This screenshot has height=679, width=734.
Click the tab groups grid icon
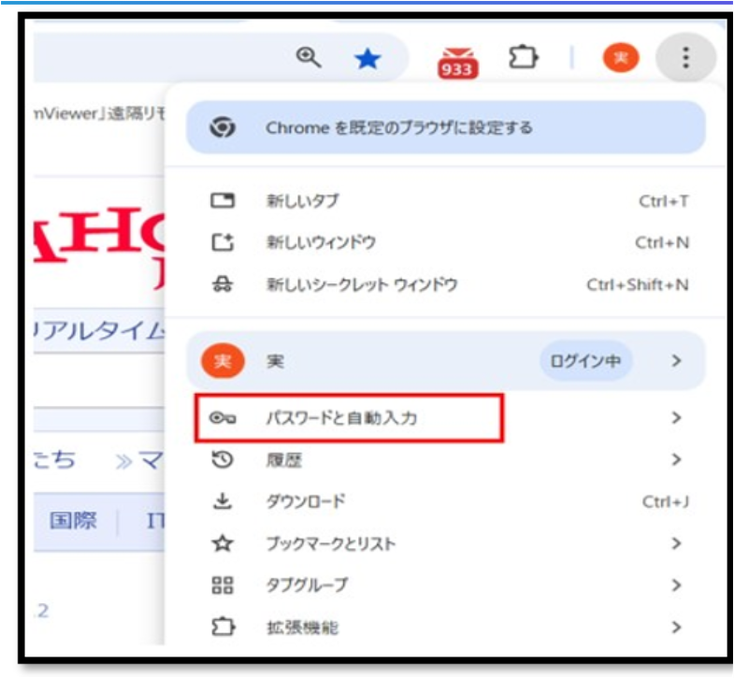pyautogui.click(x=222, y=585)
